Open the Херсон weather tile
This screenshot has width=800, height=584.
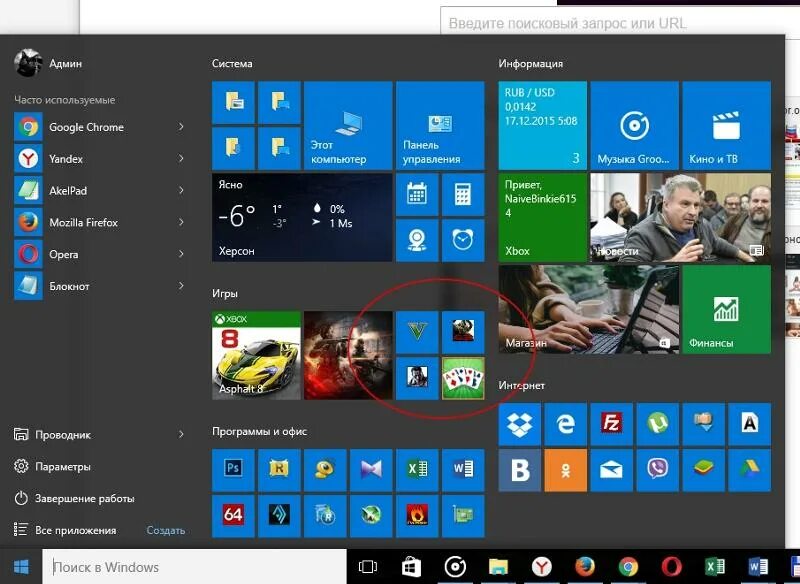point(302,217)
